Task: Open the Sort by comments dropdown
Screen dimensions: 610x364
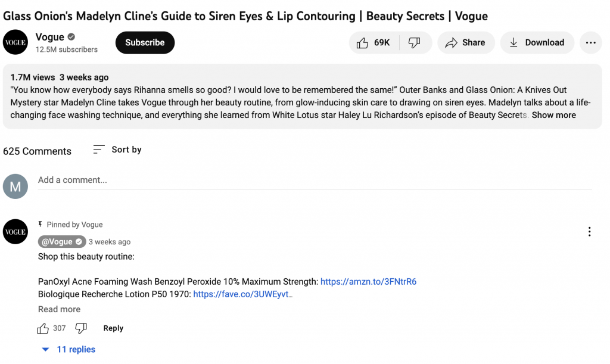Action: [x=117, y=150]
